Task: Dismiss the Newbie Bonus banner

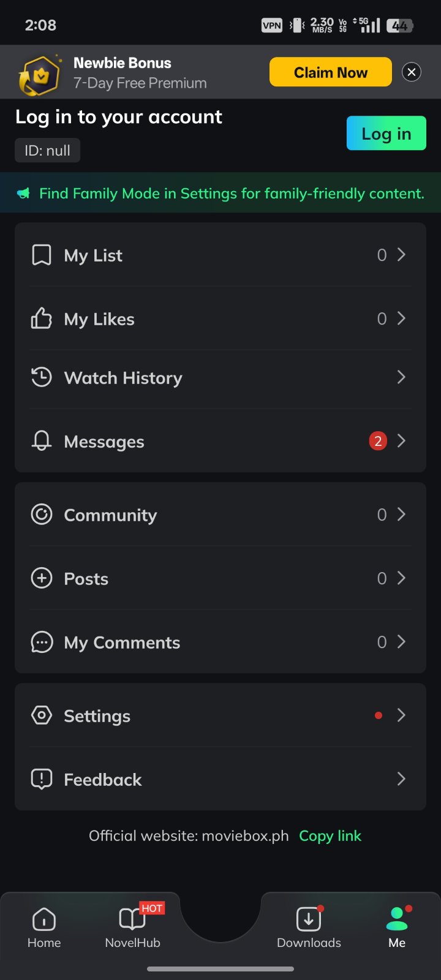Action: (412, 72)
